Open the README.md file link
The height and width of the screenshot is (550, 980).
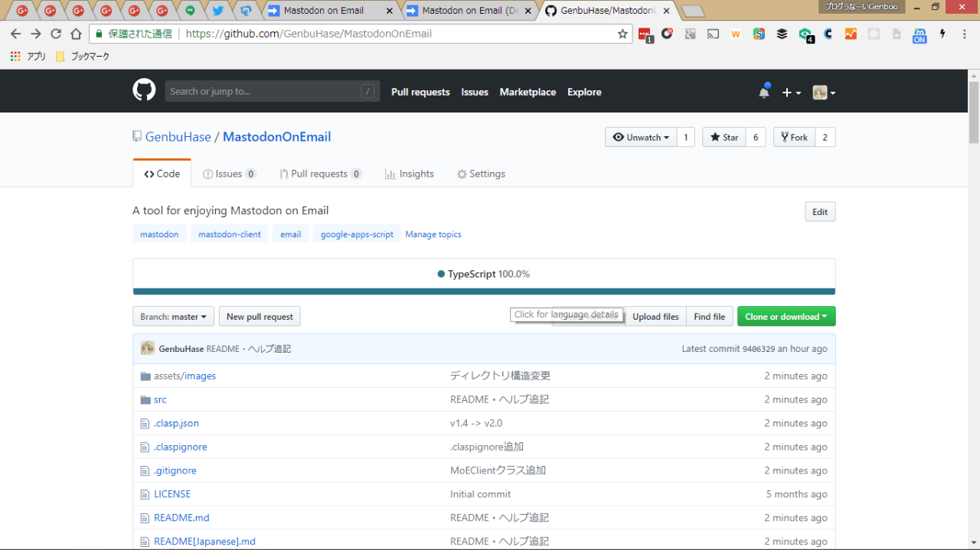pos(181,518)
